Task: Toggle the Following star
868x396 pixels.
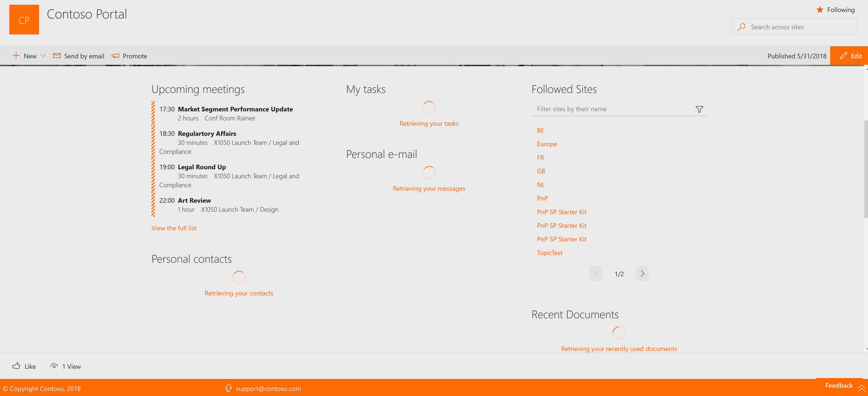Action: click(x=820, y=9)
